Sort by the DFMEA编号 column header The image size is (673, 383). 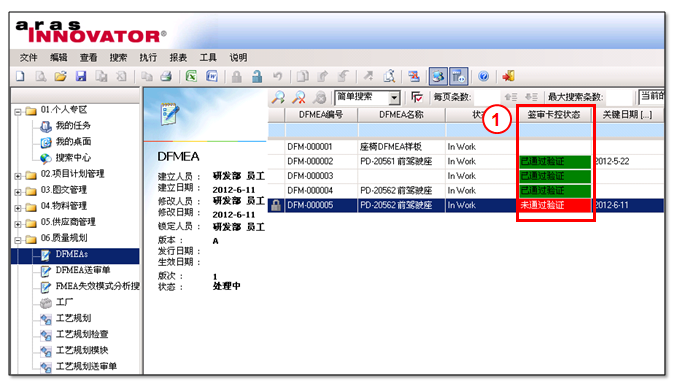(321, 115)
